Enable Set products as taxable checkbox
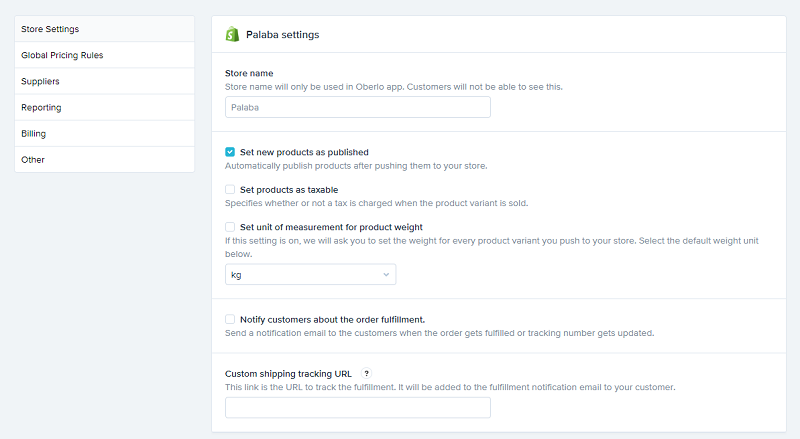 pyautogui.click(x=230, y=189)
